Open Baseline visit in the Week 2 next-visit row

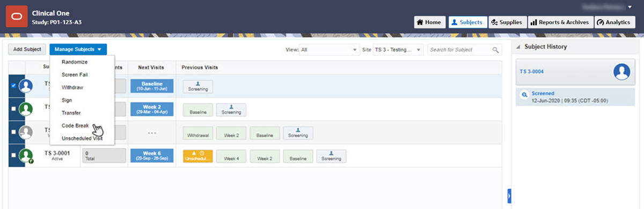(x=198, y=110)
